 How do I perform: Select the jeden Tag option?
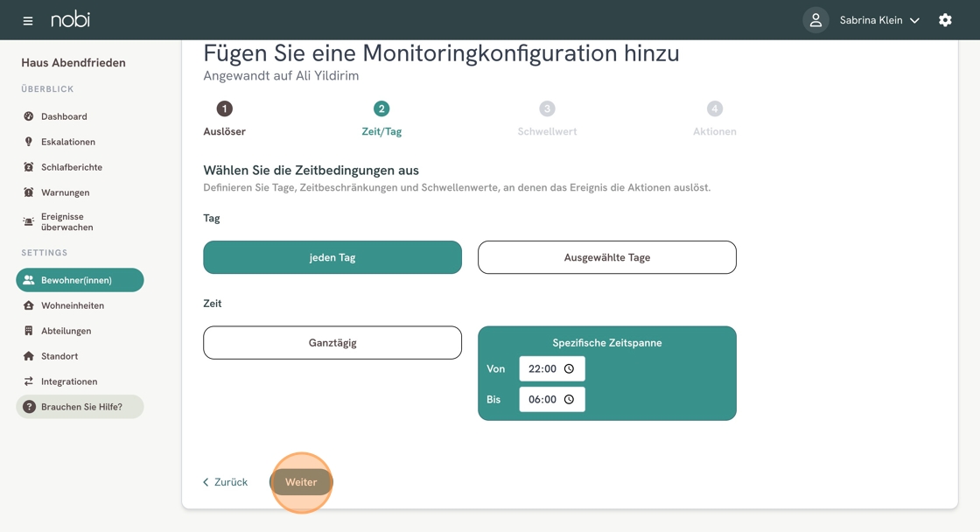click(x=332, y=257)
